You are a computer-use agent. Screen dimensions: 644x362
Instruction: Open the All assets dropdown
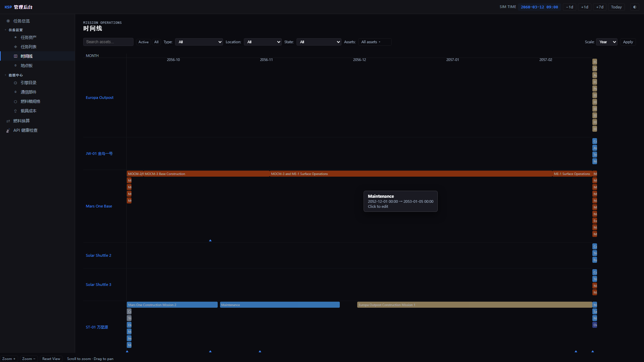point(375,42)
